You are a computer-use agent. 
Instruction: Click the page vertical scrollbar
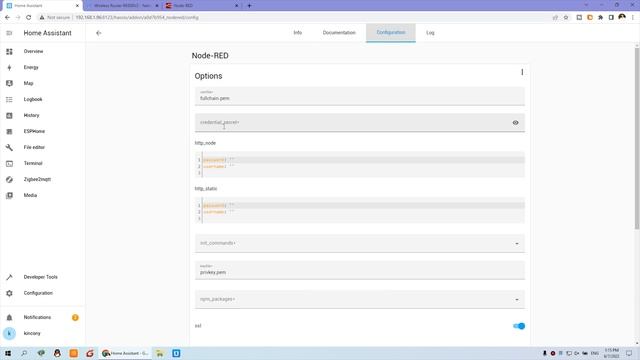(637, 139)
